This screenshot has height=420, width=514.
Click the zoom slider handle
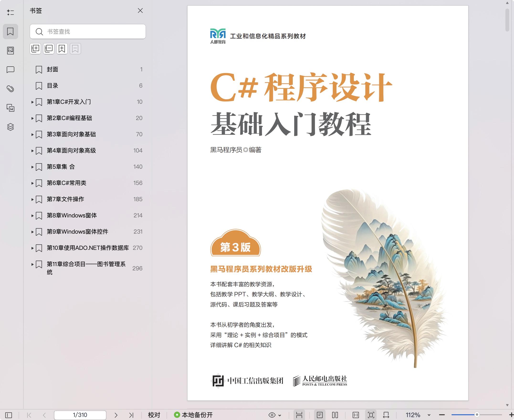click(x=477, y=415)
